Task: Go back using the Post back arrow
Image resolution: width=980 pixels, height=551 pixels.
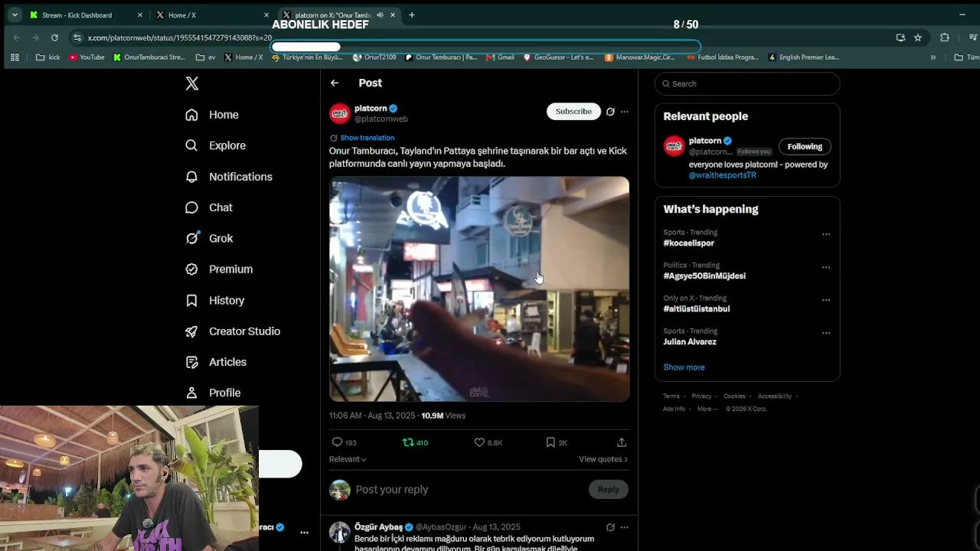Action: [x=335, y=83]
